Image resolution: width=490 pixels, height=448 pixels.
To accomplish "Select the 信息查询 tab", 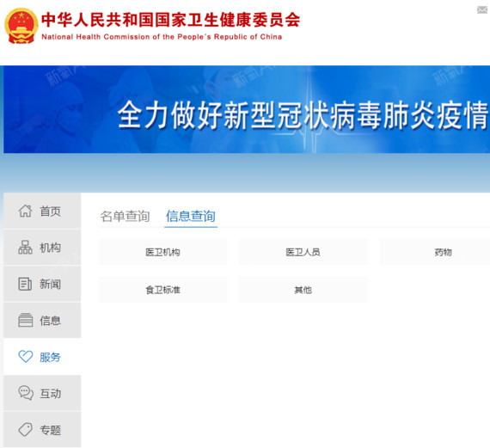I will point(191,217).
